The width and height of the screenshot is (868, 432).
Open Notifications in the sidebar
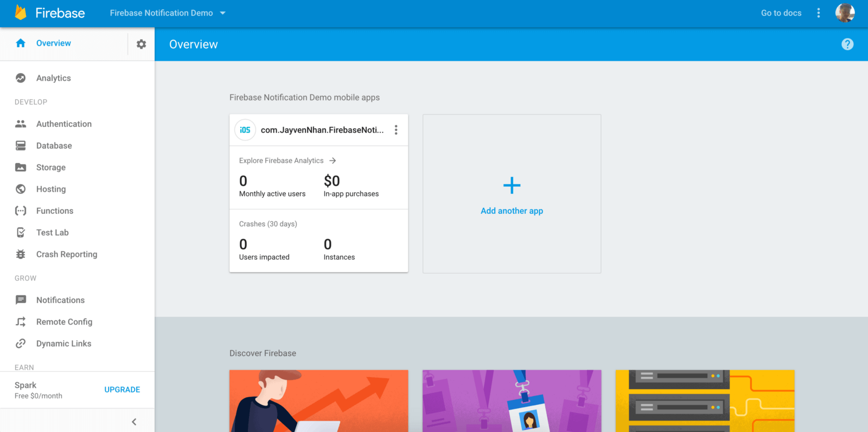tap(60, 300)
